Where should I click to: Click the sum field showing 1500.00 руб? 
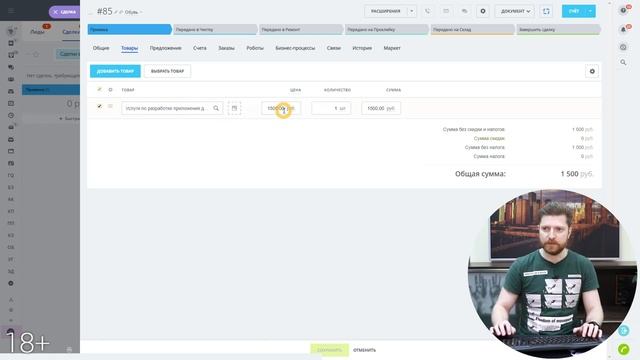[381, 108]
